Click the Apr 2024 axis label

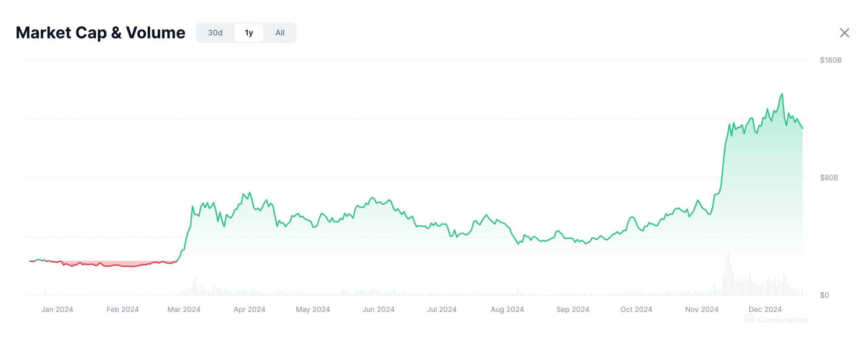pos(249,309)
